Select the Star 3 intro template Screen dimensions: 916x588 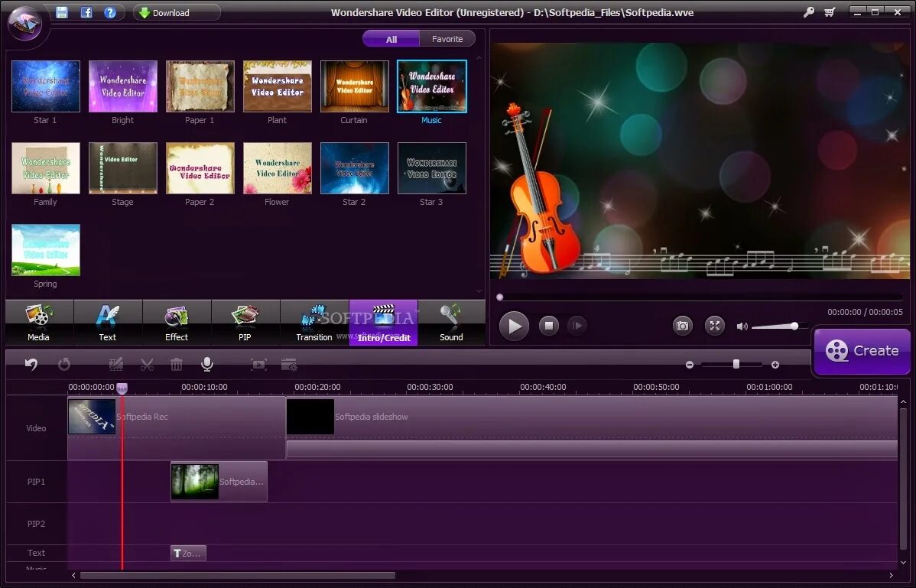pos(432,168)
